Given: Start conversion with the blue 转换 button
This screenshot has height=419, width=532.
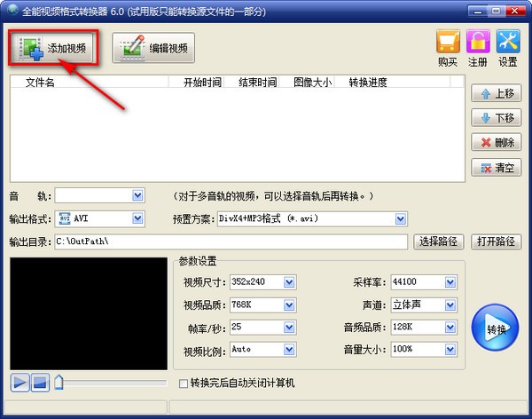Looking at the screenshot, I should point(495,328).
